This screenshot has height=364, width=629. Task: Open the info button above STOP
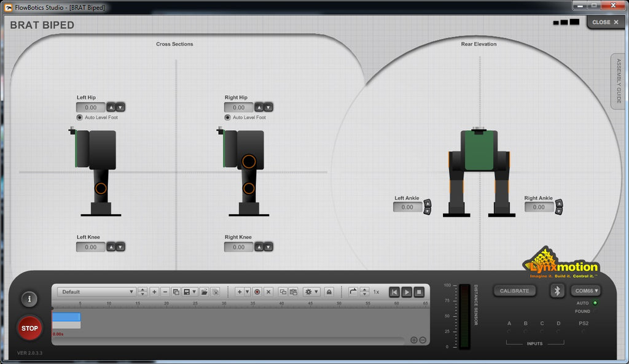[29, 300]
